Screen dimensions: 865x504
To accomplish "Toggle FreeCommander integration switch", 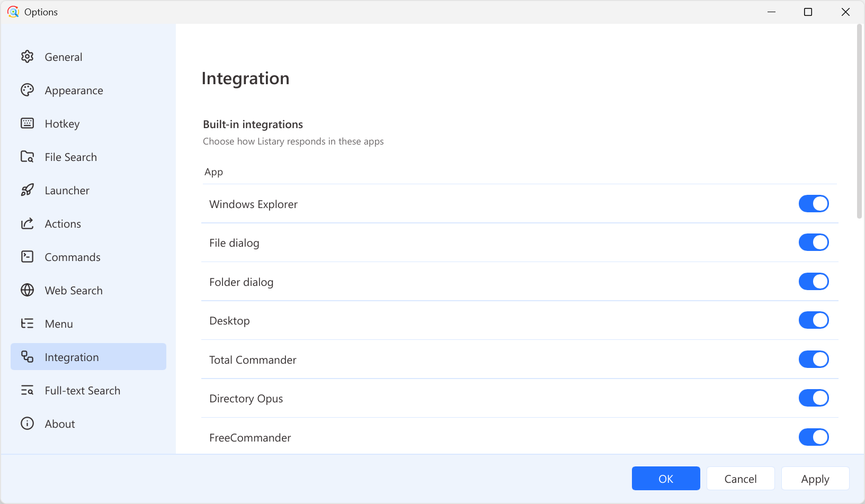I will pyautogui.click(x=814, y=437).
